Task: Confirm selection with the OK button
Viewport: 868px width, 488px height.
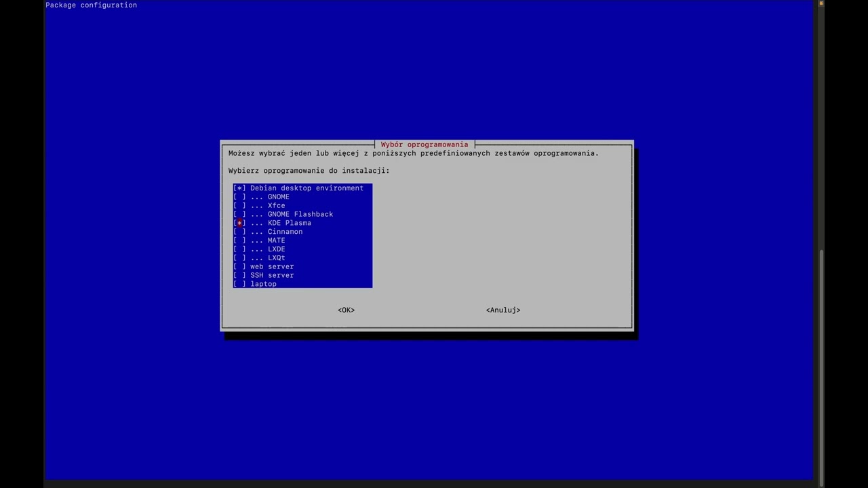Action: [x=346, y=310]
